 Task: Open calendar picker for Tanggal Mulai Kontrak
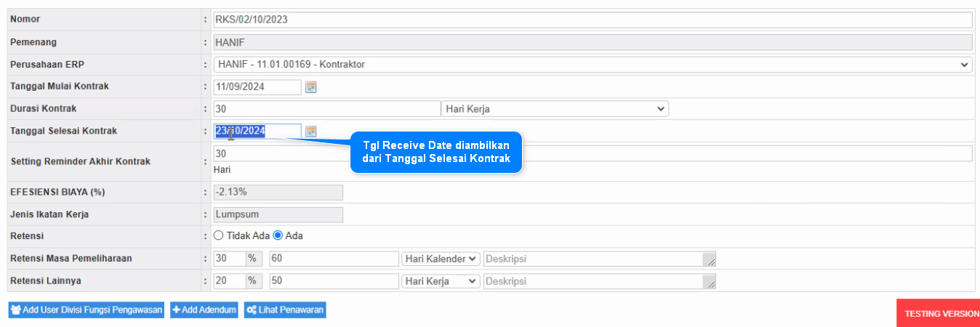point(311,87)
